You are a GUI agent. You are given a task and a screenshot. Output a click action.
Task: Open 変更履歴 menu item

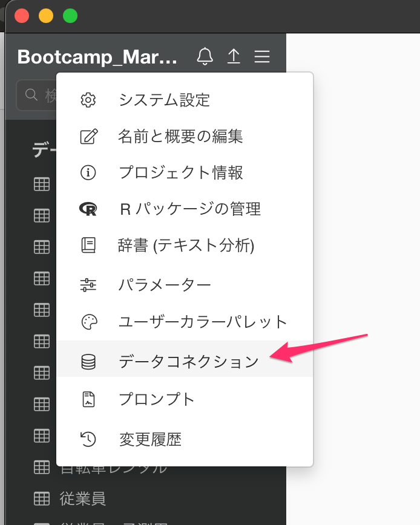[x=185, y=439]
